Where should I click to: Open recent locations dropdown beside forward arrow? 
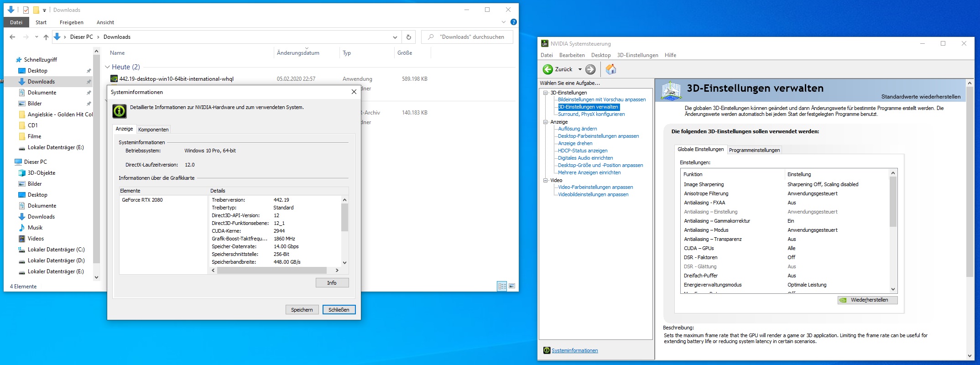(36, 37)
